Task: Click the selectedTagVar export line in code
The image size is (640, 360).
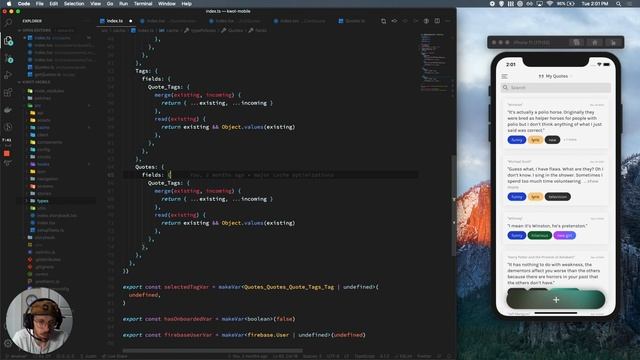Action: click(250, 287)
